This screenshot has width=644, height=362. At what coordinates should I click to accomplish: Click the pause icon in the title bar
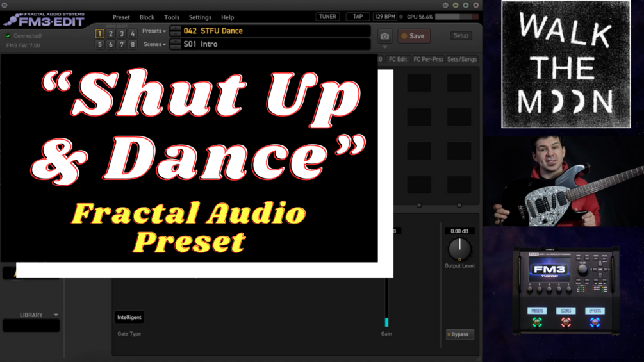pos(4,5)
